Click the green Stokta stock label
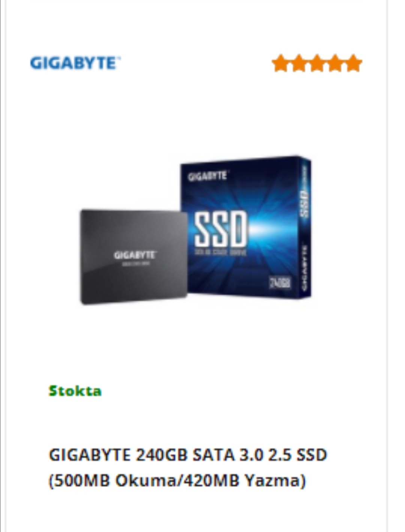This screenshot has height=532, width=405. (75, 391)
